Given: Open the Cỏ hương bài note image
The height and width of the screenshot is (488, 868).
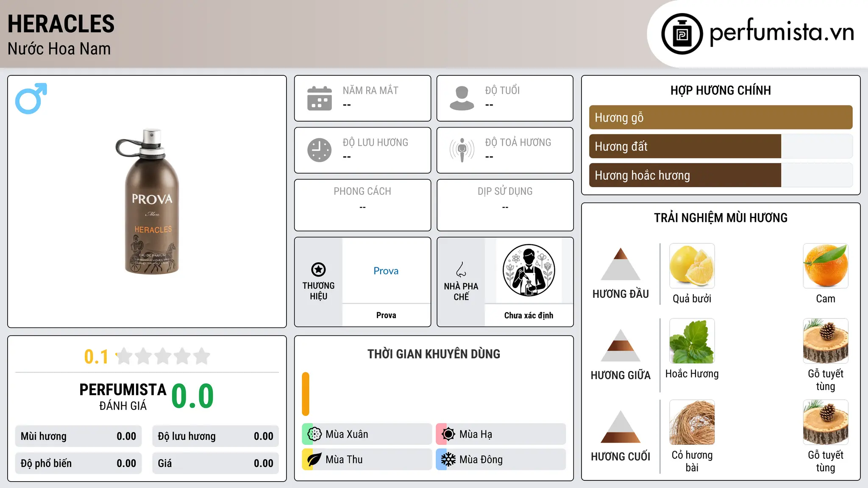Looking at the screenshot, I should click(692, 422).
